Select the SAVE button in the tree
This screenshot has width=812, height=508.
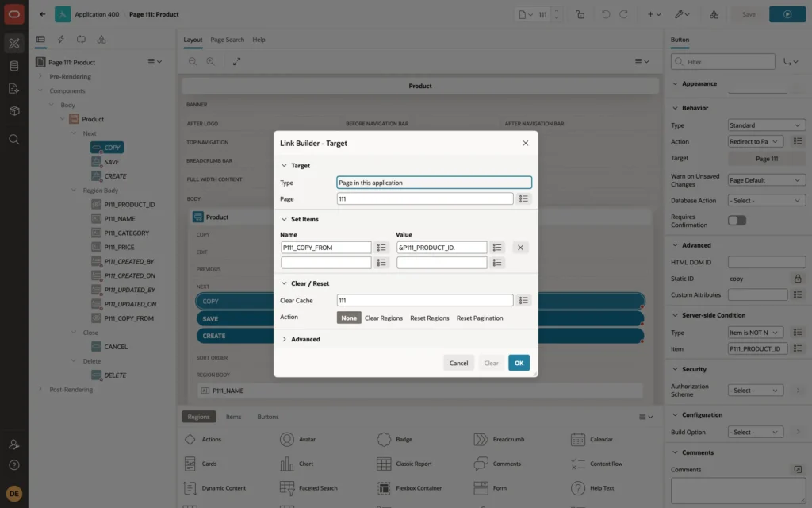click(111, 162)
